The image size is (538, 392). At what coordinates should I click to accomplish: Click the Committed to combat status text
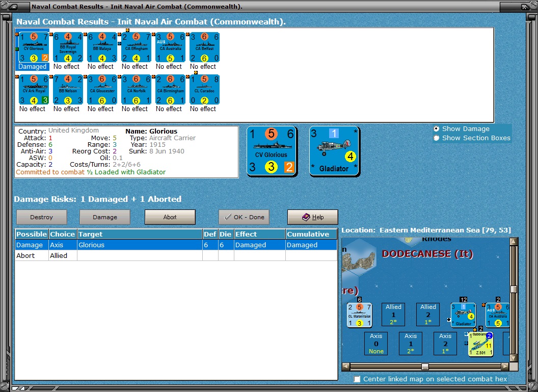pos(50,172)
